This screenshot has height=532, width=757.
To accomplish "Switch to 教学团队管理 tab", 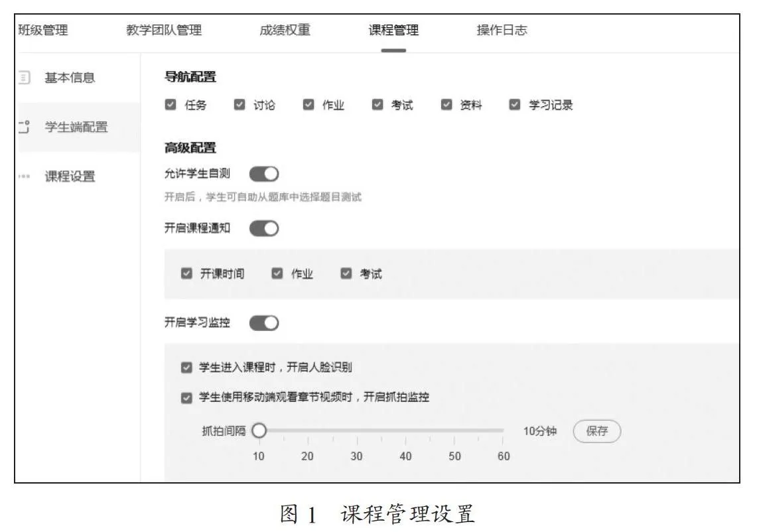I will [x=164, y=30].
